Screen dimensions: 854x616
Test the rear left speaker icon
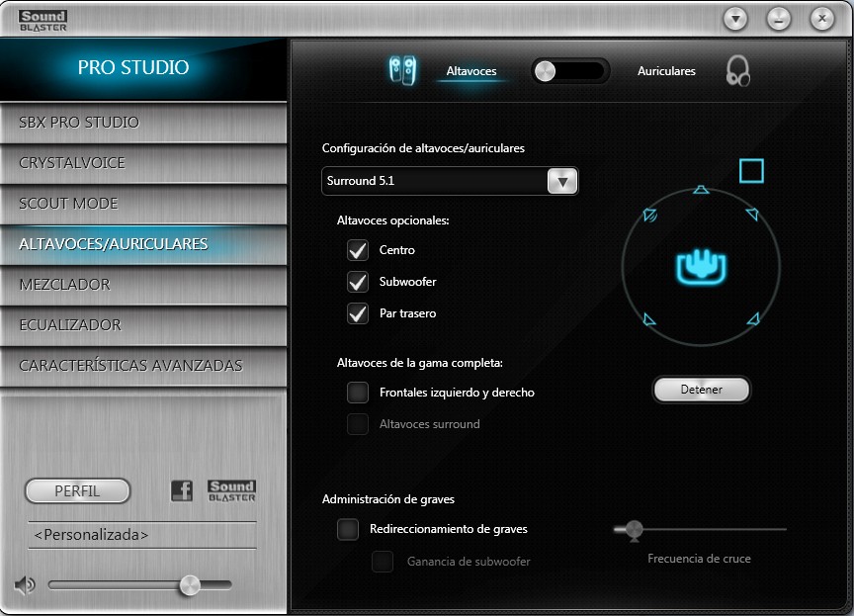(x=648, y=319)
